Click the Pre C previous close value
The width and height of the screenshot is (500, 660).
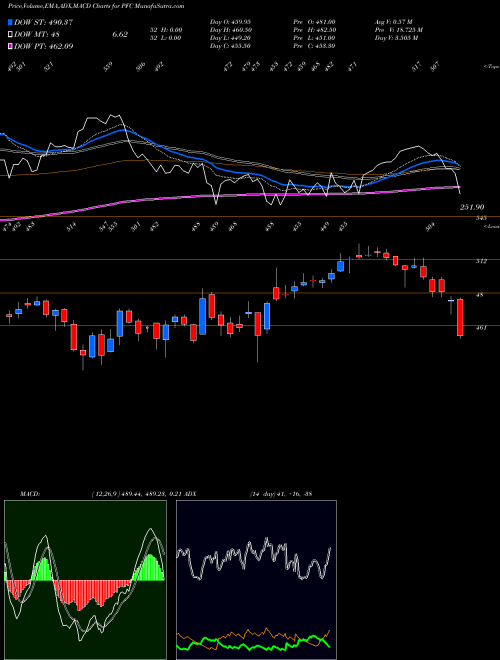314,46
